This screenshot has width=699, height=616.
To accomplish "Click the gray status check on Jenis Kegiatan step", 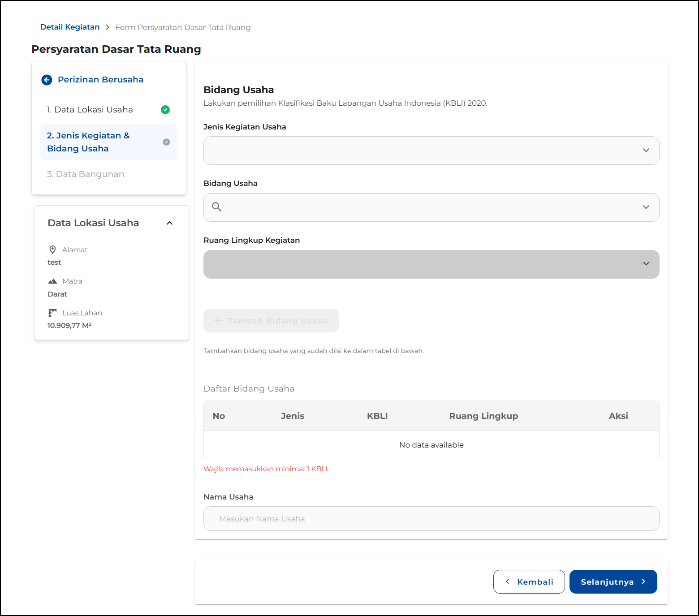I will 166,142.
